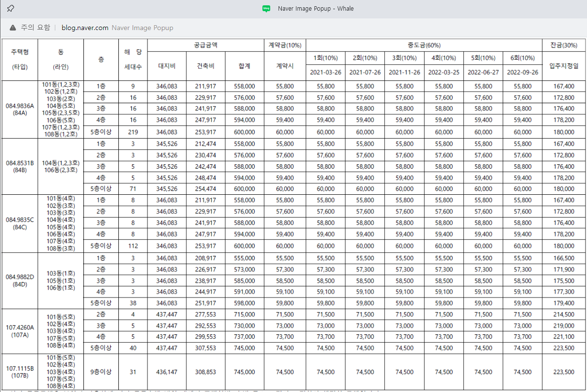Click the total price '737,000'
The image size is (587, 392).
click(245, 337)
